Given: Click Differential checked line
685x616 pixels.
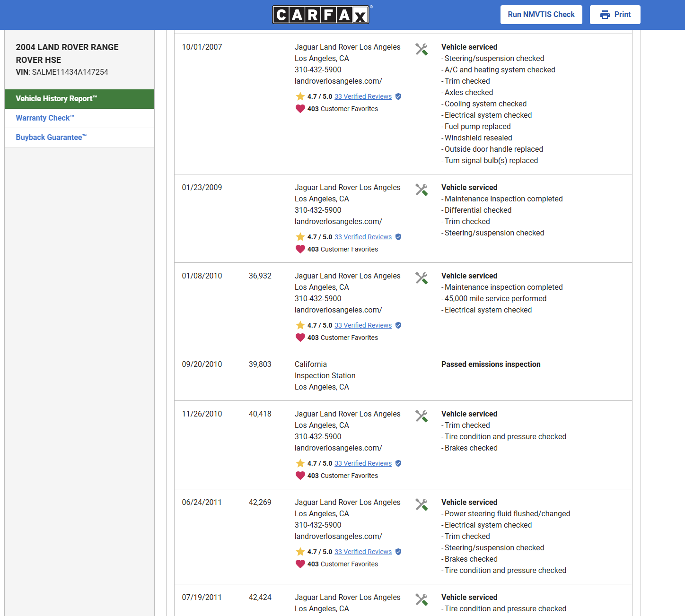Looking at the screenshot, I should pos(476,210).
